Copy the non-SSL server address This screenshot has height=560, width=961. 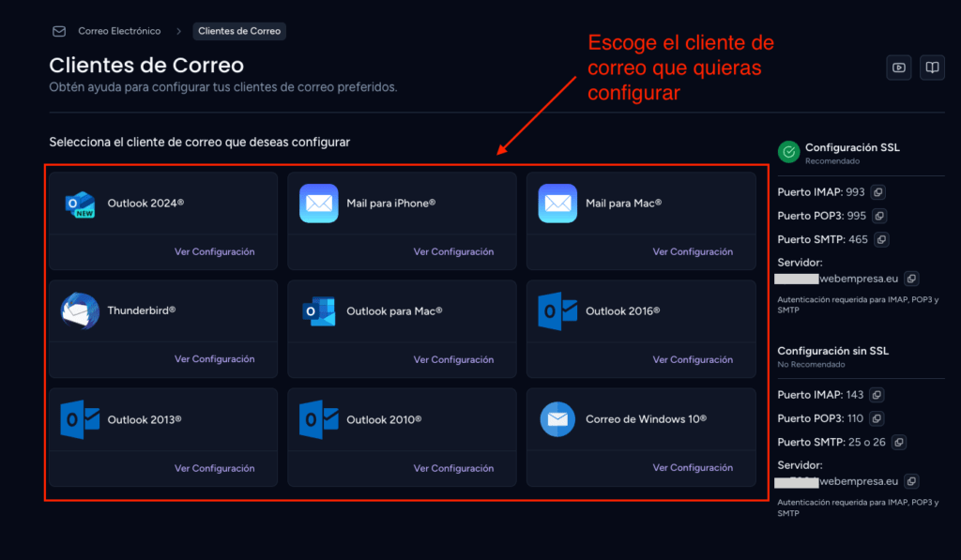point(911,481)
